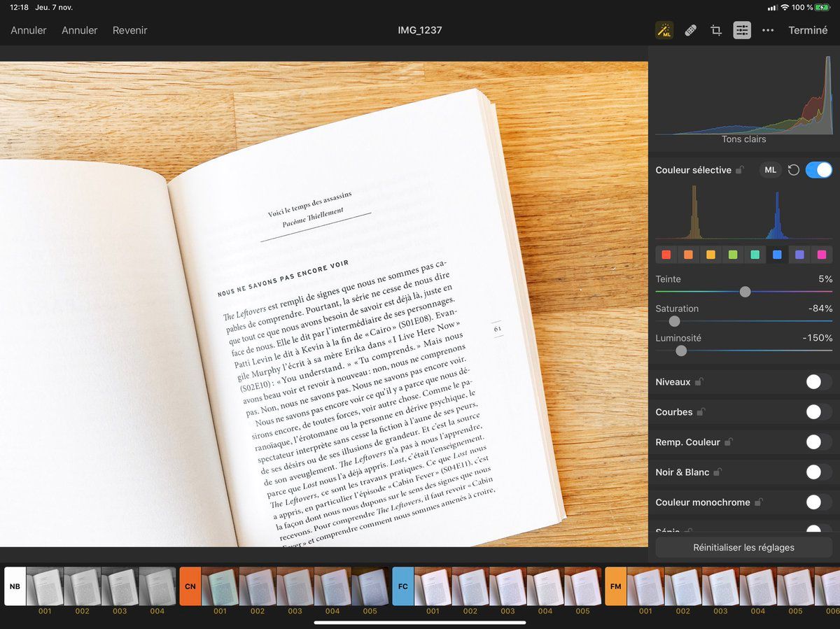840x629 pixels.
Task: Reset Couleur sélective with the circular arrow
Action: click(x=793, y=170)
